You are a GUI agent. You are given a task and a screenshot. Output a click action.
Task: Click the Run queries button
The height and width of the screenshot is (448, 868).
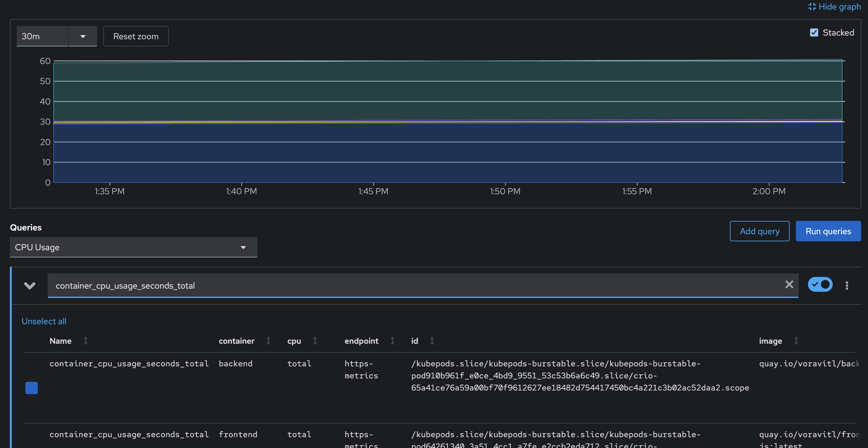click(x=828, y=231)
